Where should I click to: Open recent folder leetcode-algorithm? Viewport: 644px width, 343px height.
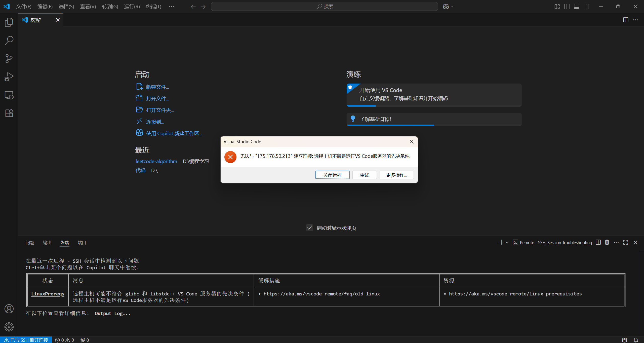tap(156, 161)
